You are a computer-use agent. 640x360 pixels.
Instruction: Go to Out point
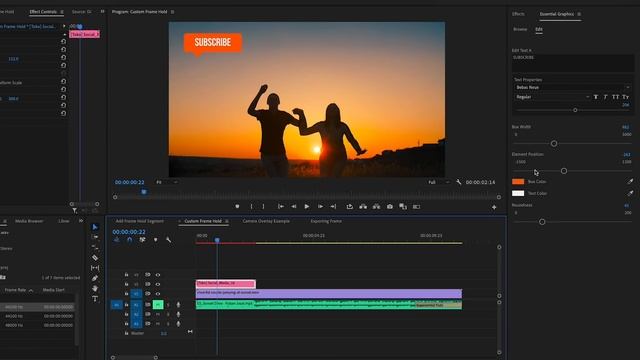(333, 207)
